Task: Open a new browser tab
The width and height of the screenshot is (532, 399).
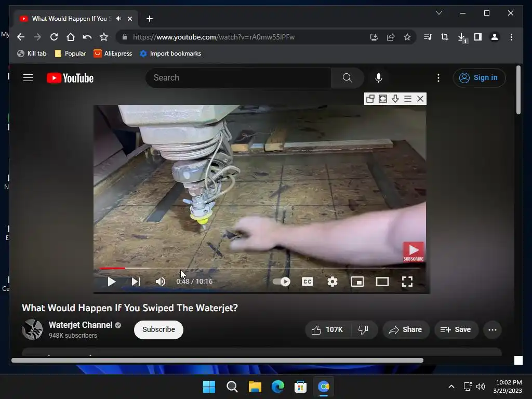Action: 150,19
